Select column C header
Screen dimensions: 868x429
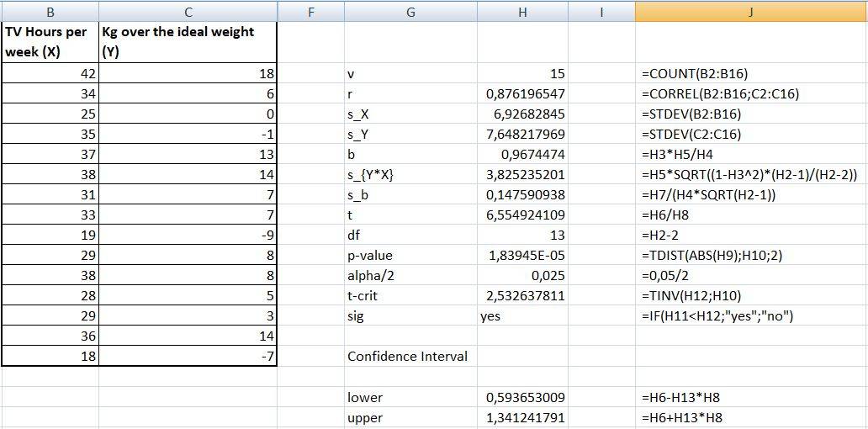188,12
